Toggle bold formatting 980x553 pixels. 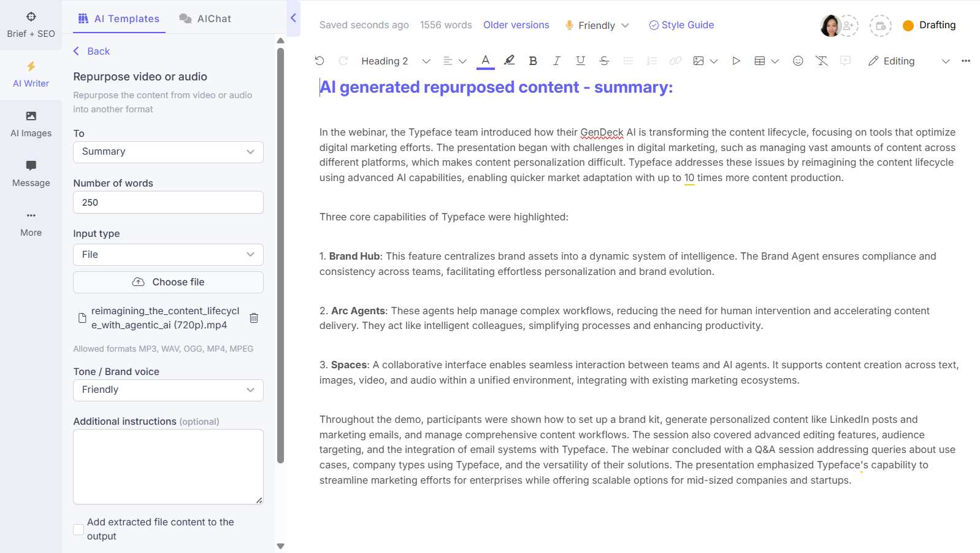[533, 61]
